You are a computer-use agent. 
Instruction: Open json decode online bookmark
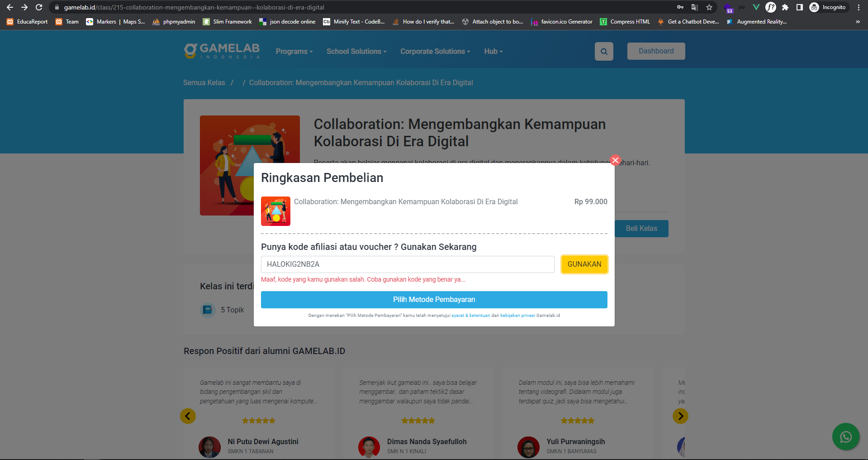287,22
